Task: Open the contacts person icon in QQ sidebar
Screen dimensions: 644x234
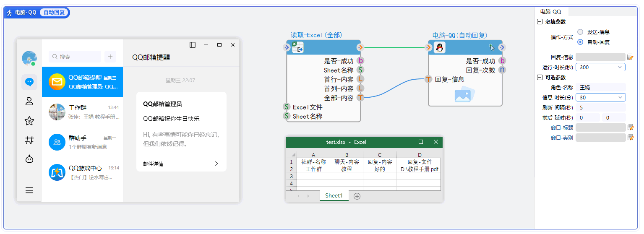Action: tap(29, 101)
